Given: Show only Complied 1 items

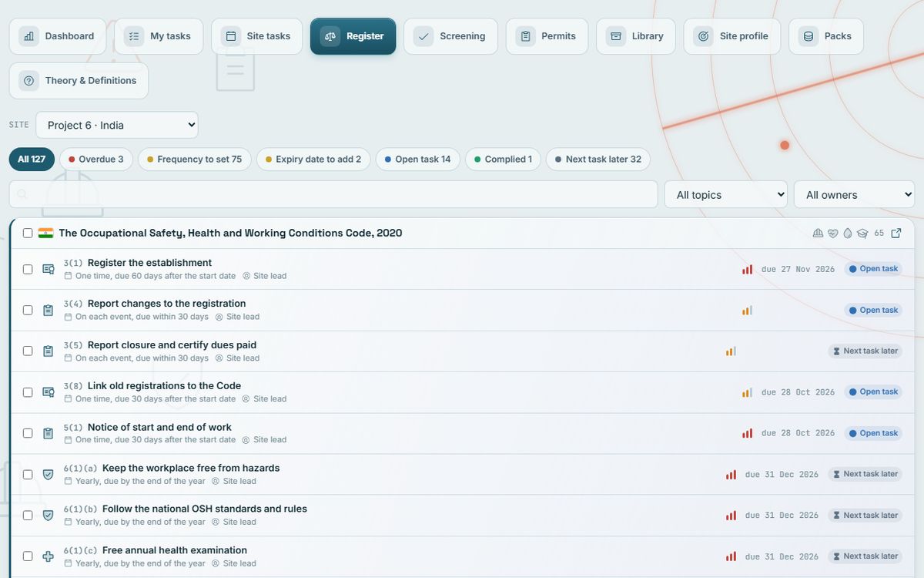Looking at the screenshot, I should (504, 160).
